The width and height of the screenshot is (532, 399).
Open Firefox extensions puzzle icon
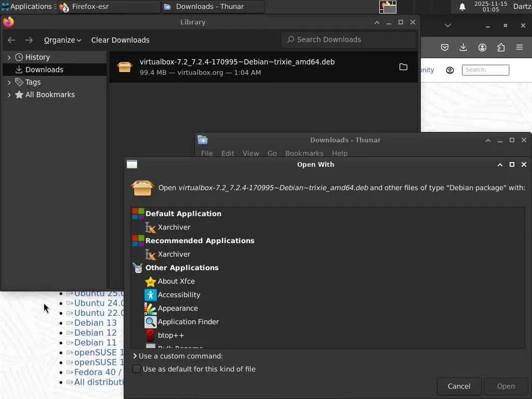click(x=501, y=47)
